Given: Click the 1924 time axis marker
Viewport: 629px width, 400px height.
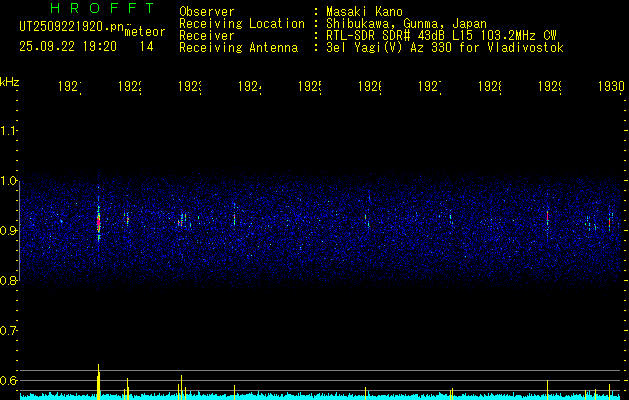Looking at the screenshot, I should (250, 86).
